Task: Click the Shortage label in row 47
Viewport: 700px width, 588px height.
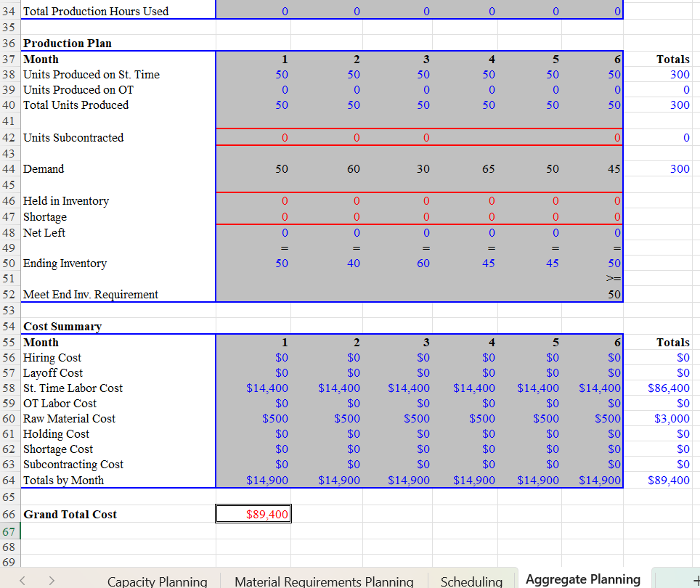Action: [45, 217]
